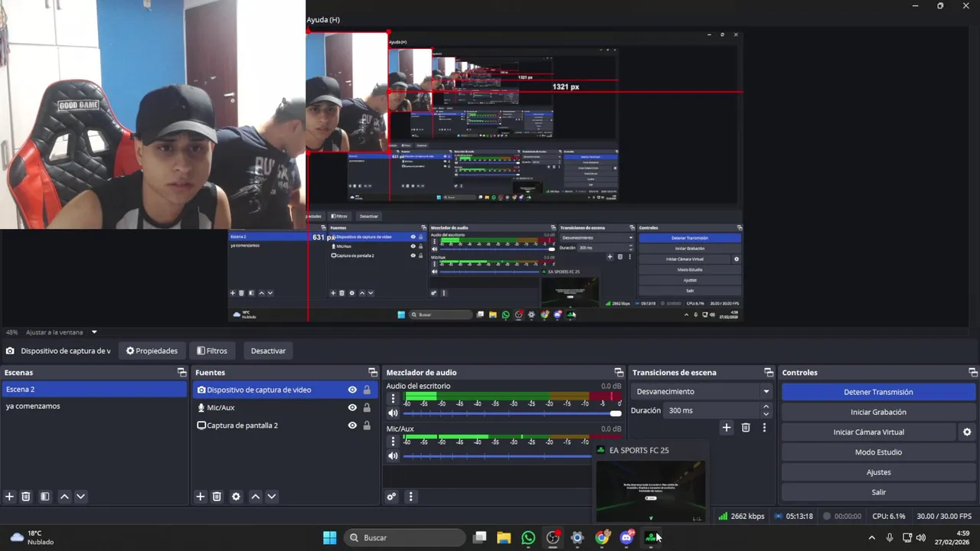Undock the Transiciones de escena panel
980x551 pixels.
(x=769, y=373)
